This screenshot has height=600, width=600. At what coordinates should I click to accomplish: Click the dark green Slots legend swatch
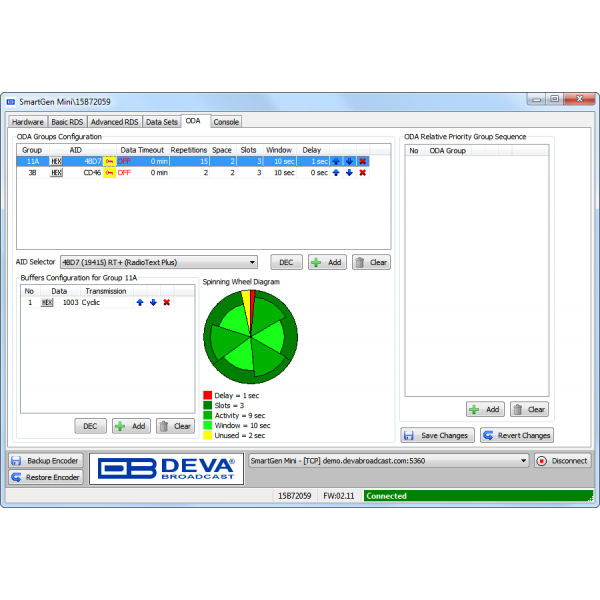tap(207, 405)
